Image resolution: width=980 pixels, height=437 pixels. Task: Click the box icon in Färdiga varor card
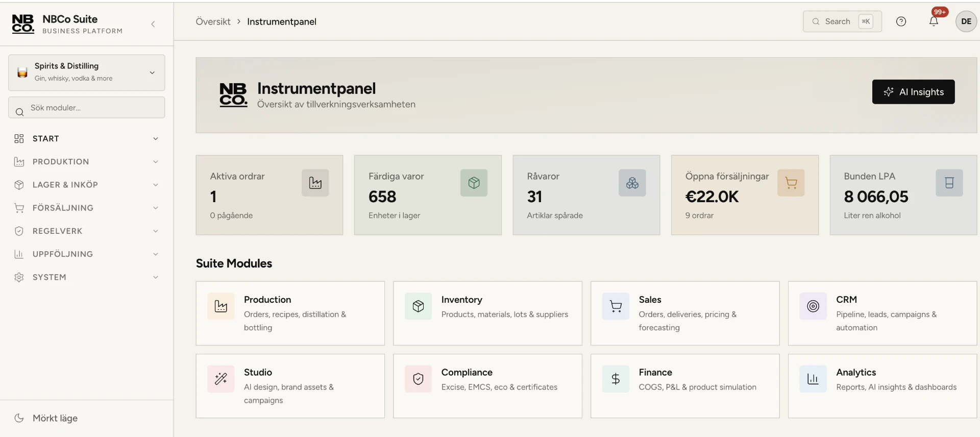pos(474,183)
